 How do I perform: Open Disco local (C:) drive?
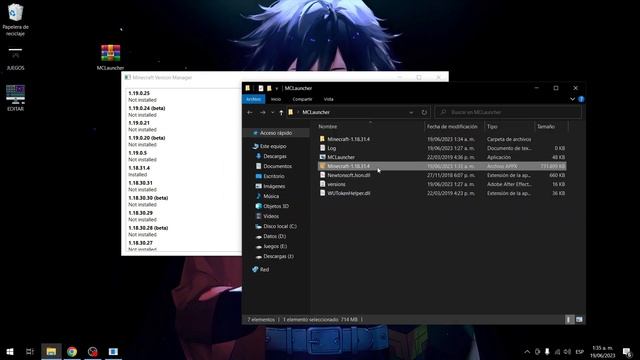coord(276,226)
